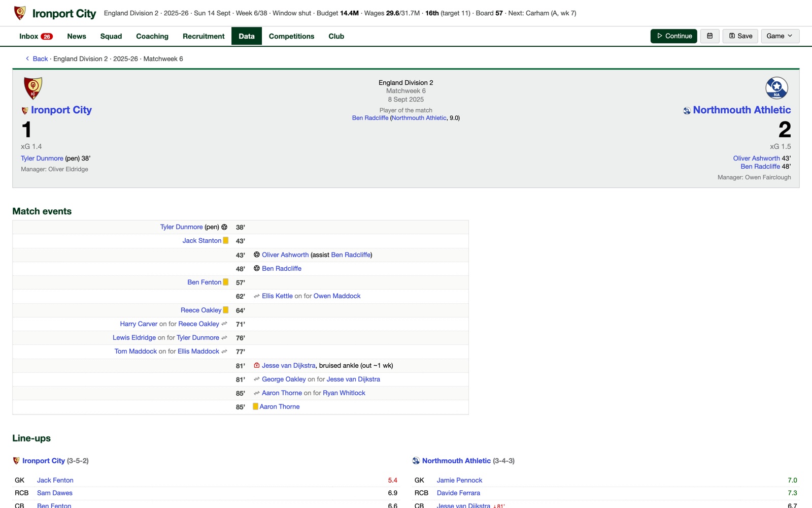Viewport: 812px width, 508px height.
Task: Click the Back chevron arrow
Action: coord(27,59)
